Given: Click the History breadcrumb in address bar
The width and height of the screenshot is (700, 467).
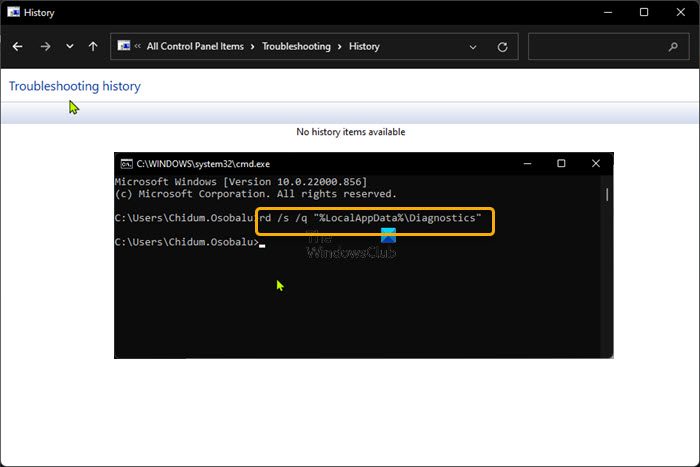Looking at the screenshot, I should point(364,46).
